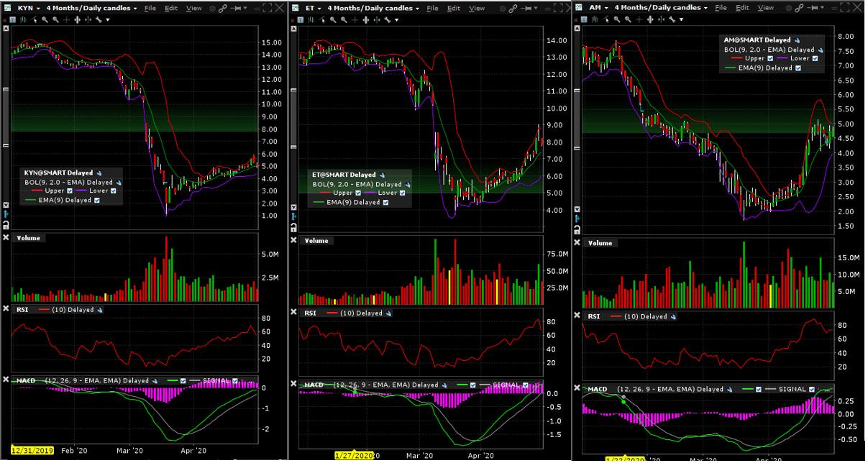The height and width of the screenshot is (463, 868).
Task: Expand the toolbar overflow arrow in KYN window
Action: tap(108, 19)
